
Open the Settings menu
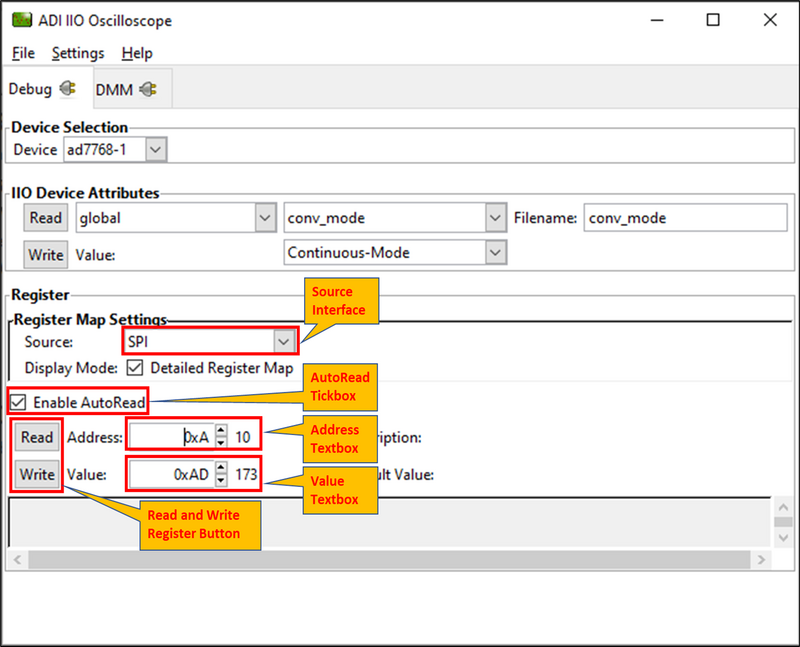point(77,53)
